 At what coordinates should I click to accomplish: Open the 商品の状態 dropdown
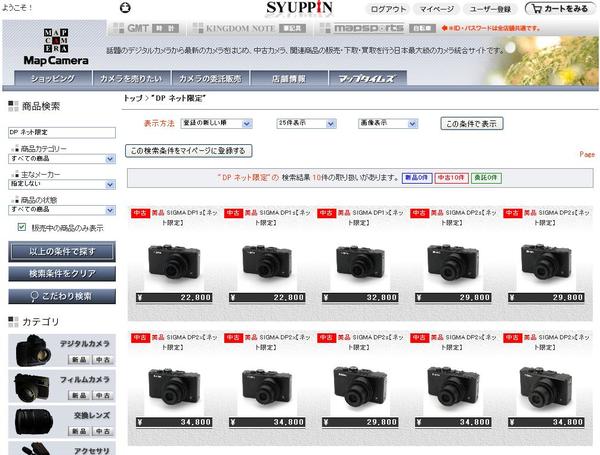click(x=62, y=210)
